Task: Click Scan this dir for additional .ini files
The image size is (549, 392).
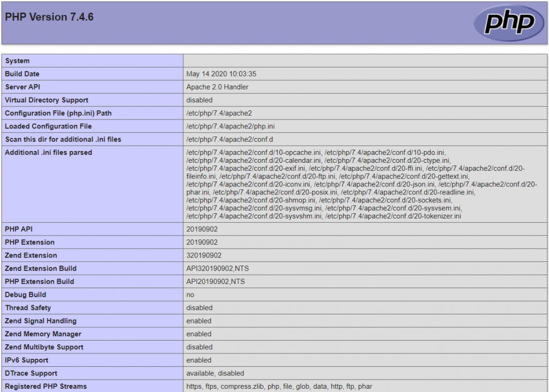Action: click(63, 140)
